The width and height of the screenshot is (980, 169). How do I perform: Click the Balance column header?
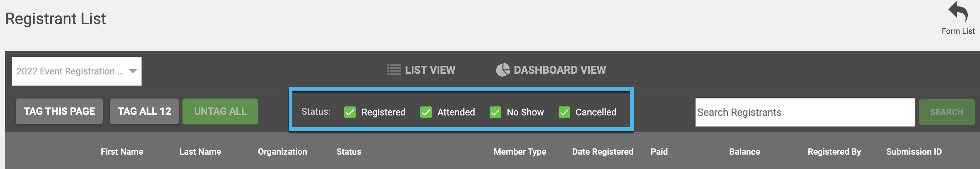[x=744, y=152]
